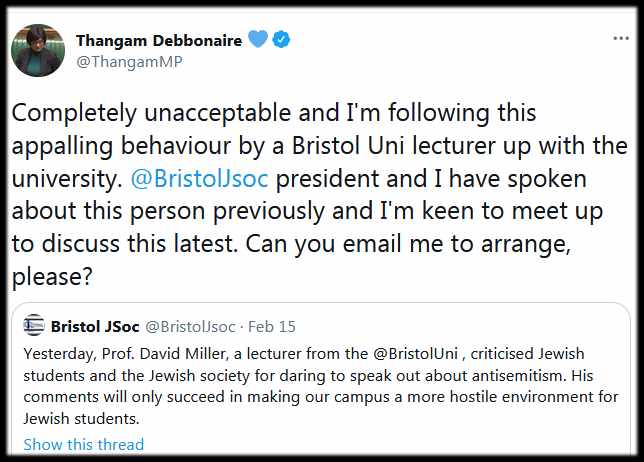The image size is (644, 462).
Task: Click the Bristol JSoc avatar in quoted tweet
Action: point(34,326)
